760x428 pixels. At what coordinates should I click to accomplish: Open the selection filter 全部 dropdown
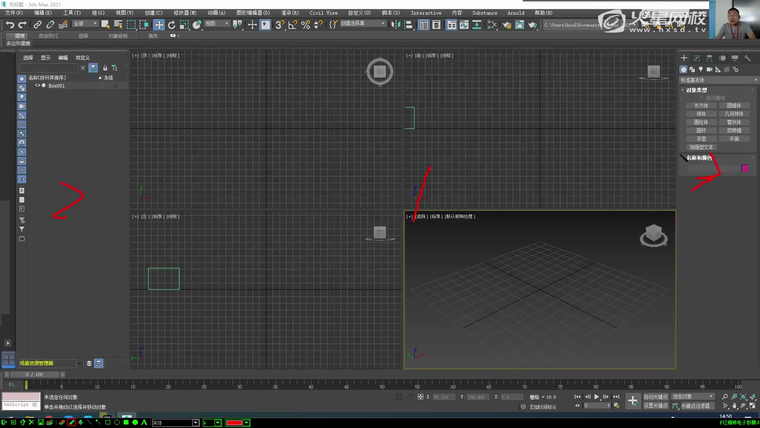click(84, 24)
